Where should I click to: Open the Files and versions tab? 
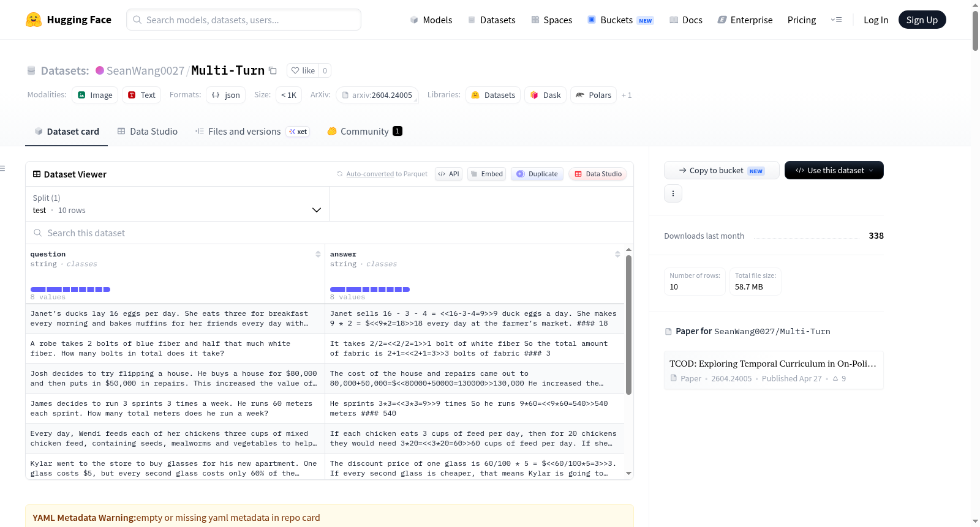[x=252, y=131]
